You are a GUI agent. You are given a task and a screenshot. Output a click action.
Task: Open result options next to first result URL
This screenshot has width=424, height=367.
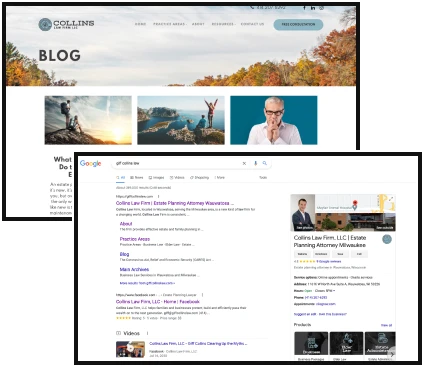[x=158, y=196]
